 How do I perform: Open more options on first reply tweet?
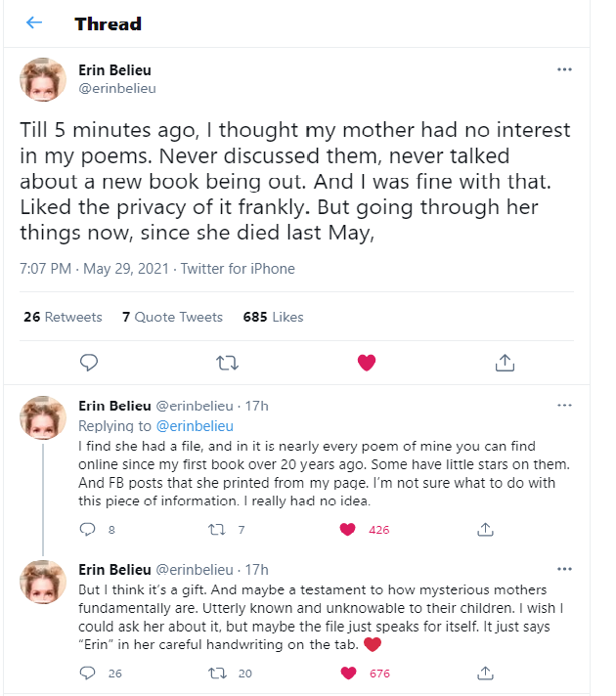pos(564,406)
